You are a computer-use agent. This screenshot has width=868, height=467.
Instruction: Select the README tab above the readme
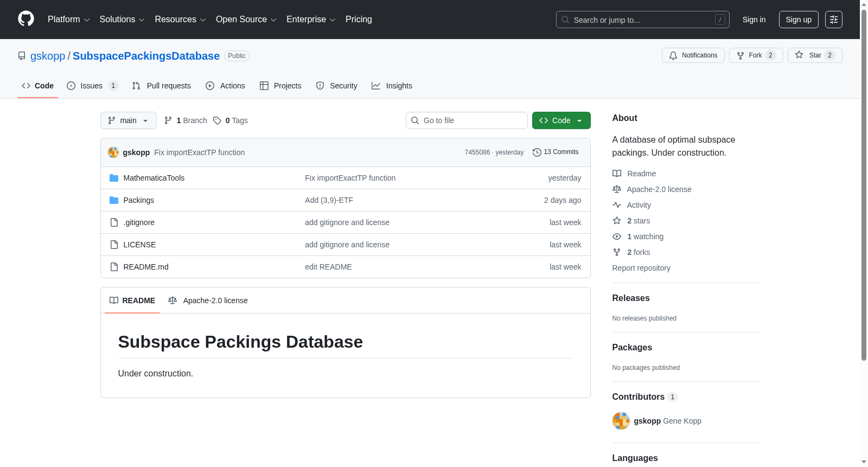point(132,300)
